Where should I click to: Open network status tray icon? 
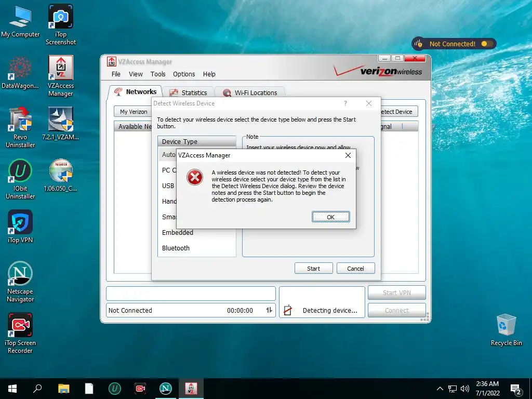(x=453, y=389)
